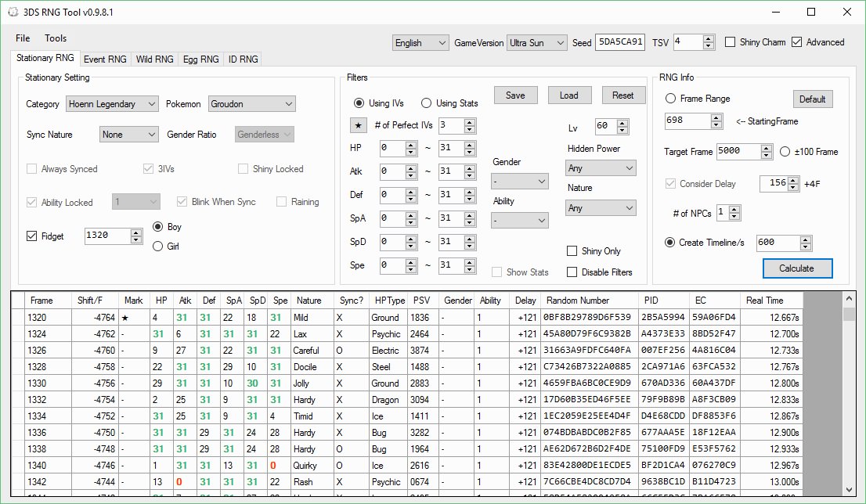Adjust the Consider Delay value stepper
Screen dimensions: 866x504
coord(793,183)
